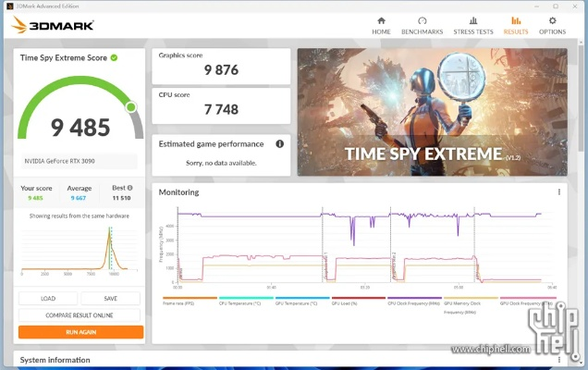The height and width of the screenshot is (370, 588).
Task: Click the info icon beside Estimated game performance
Action: [x=279, y=143]
